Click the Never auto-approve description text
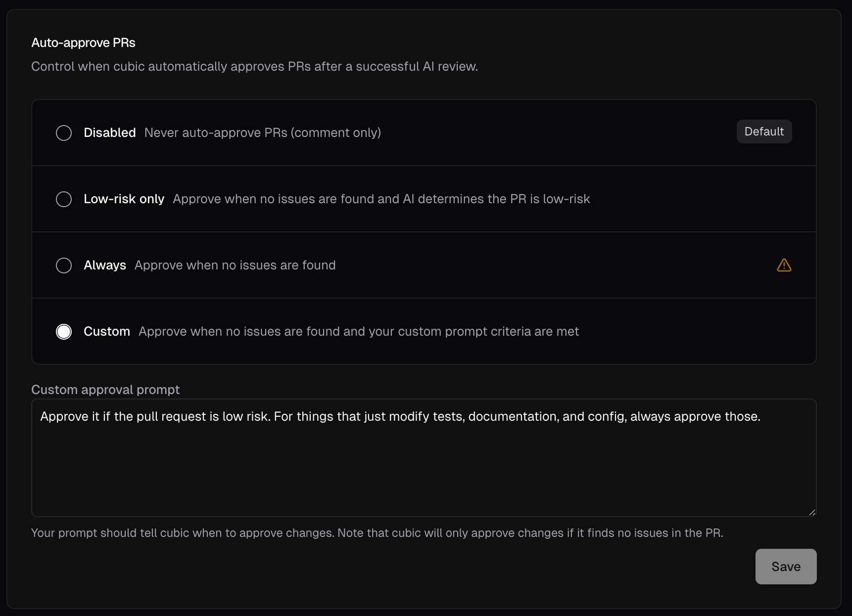 (263, 132)
